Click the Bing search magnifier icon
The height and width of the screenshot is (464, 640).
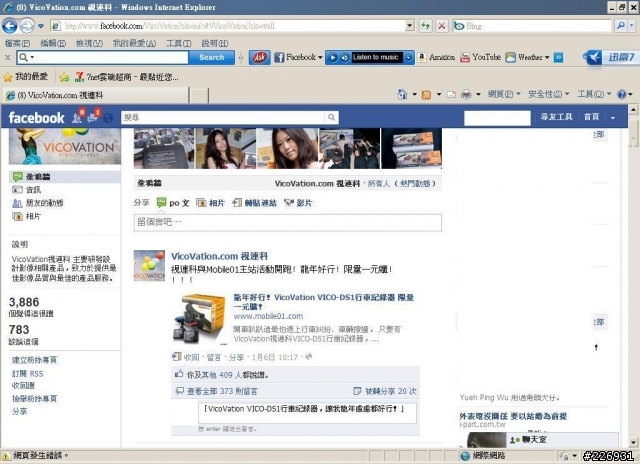coord(621,26)
